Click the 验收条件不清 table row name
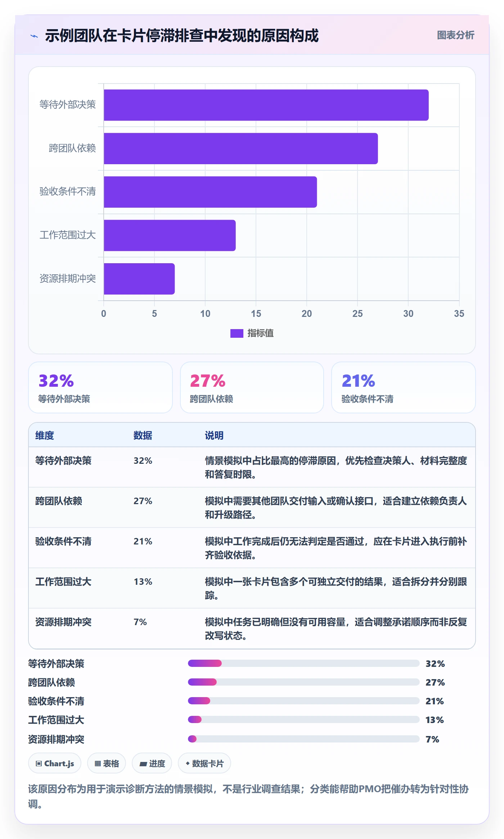Viewport: 504px width, 839px height. tap(63, 542)
